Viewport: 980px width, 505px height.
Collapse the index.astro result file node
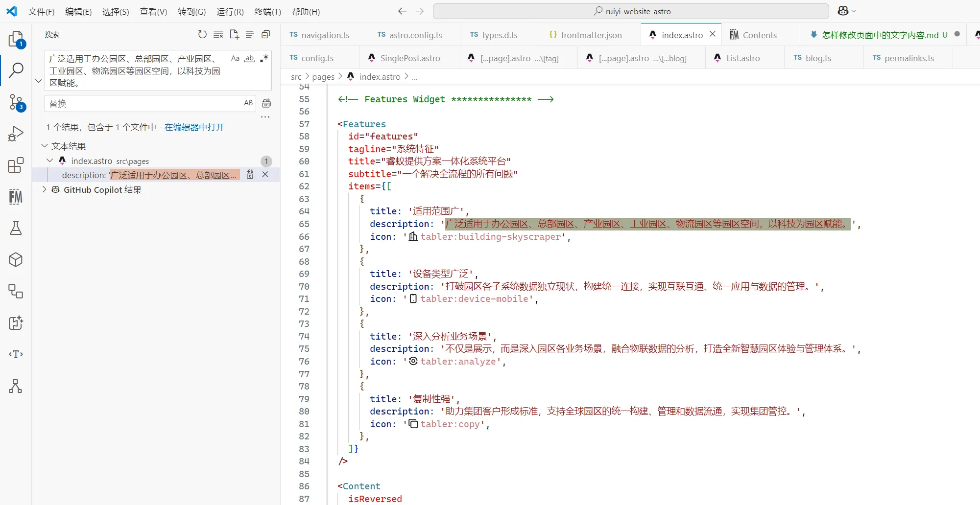pos(50,161)
